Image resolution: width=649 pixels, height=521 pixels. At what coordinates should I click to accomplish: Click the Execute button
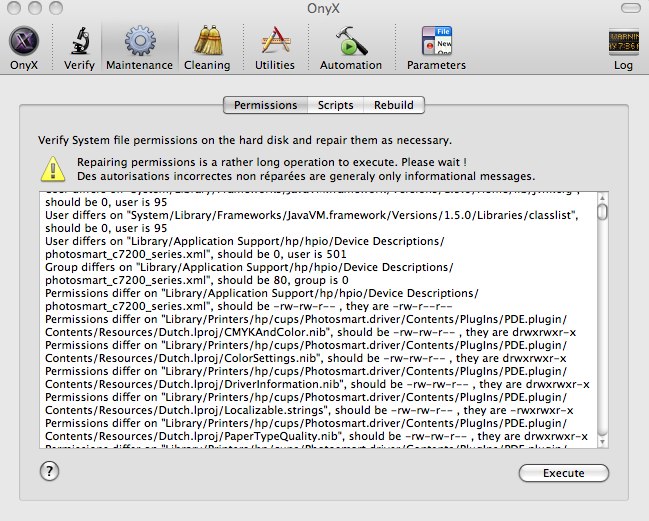[564, 473]
